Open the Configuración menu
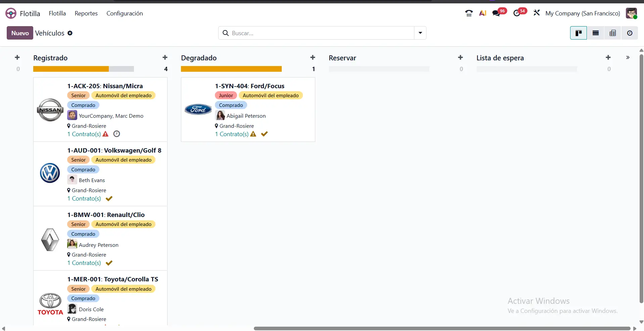 pos(125,13)
